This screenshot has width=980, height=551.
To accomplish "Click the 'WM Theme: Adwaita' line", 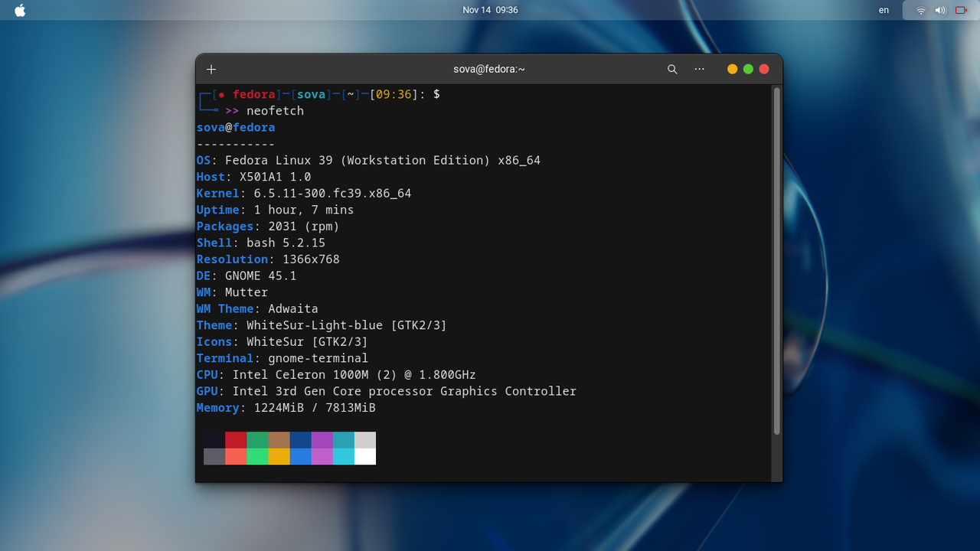I will point(257,308).
